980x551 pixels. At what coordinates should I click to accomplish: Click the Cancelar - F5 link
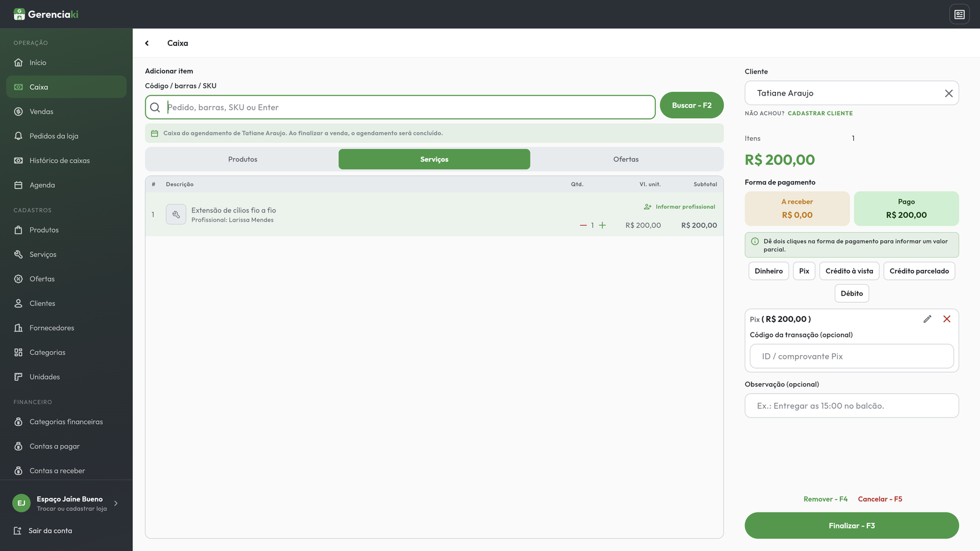[880, 499]
